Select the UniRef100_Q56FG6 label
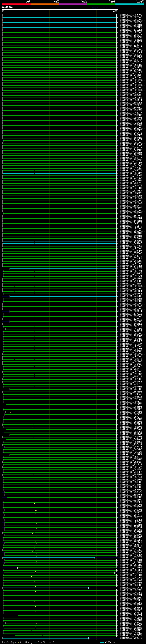 [x=131, y=254]
